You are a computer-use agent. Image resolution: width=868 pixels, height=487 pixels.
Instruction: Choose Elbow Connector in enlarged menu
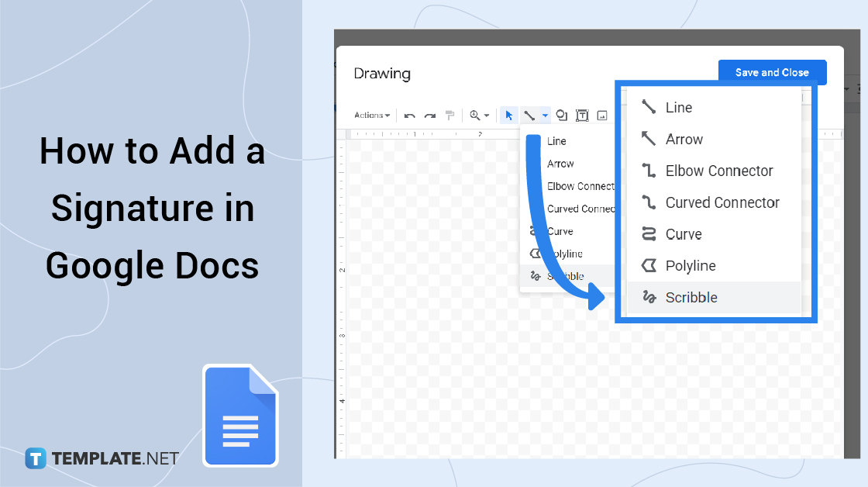(718, 171)
